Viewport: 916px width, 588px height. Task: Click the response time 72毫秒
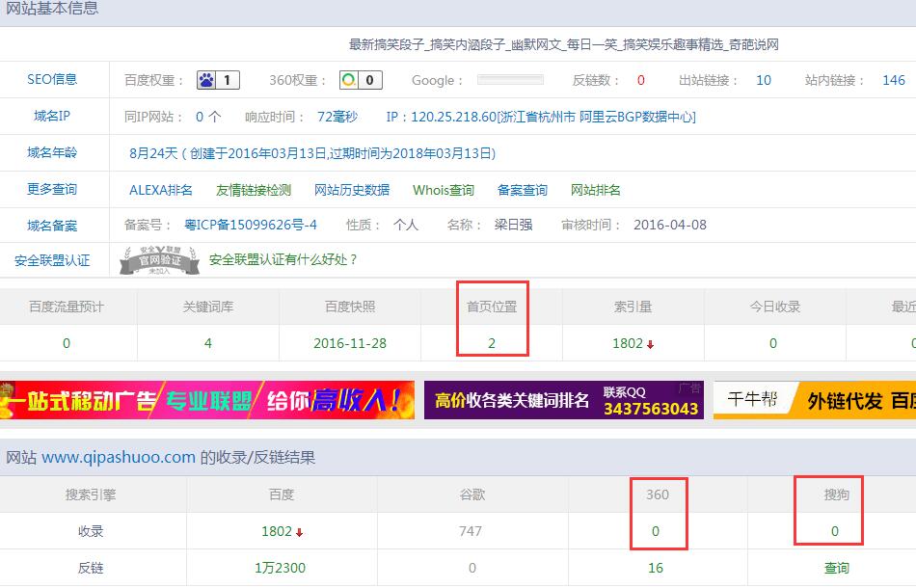click(337, 117)
